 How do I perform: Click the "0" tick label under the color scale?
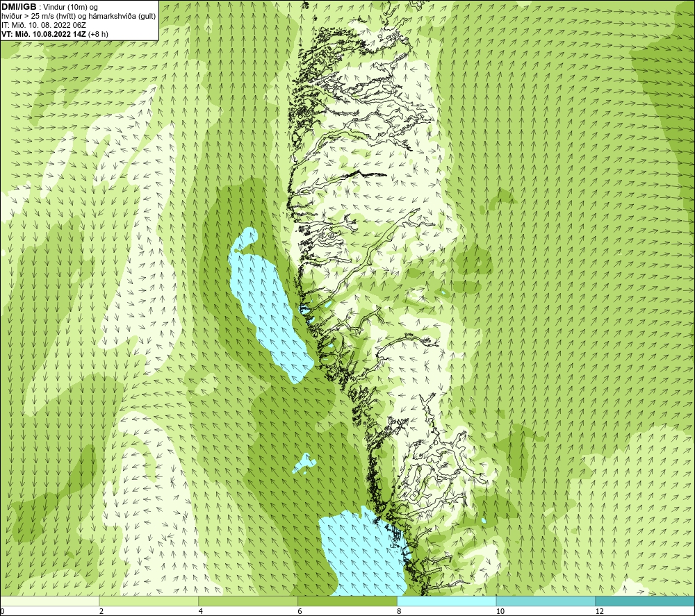(2, 611)
